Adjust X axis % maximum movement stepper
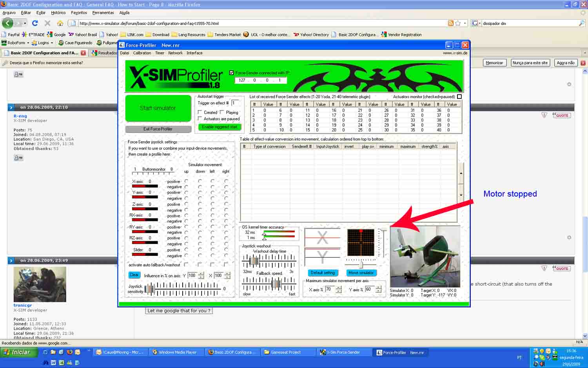The width and height of the screenshot is (588, 368). (338, 290)
